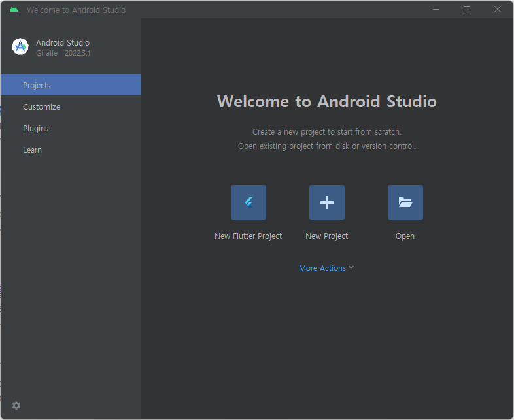
Task: Click the Open folder icon button
Action: click(405, 202)
